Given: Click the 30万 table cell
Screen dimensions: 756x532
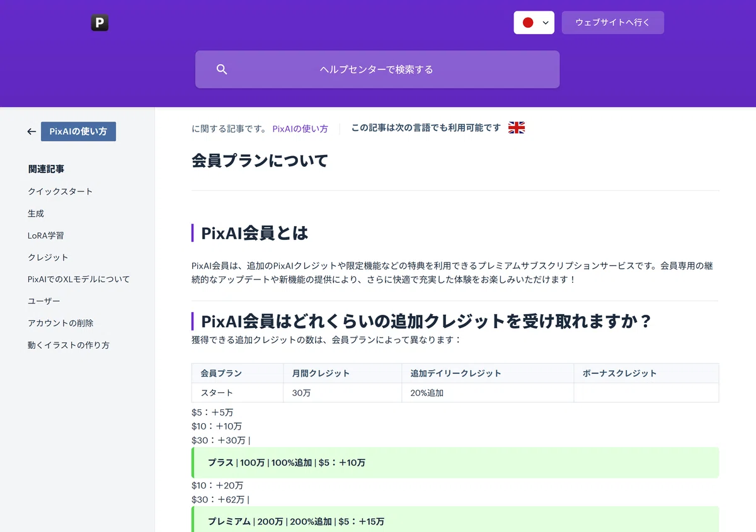Looking at the screenshot, I should pyautogui.click(x=343, y=393).
